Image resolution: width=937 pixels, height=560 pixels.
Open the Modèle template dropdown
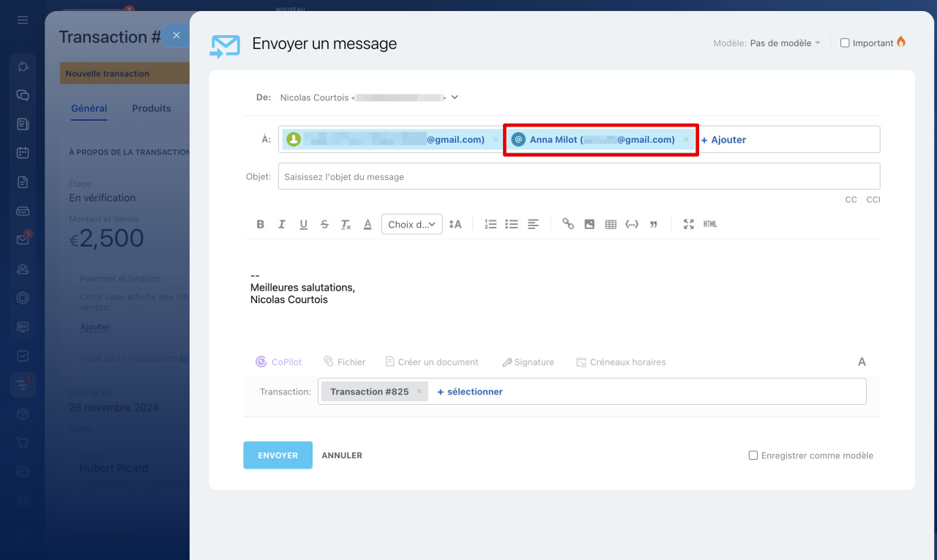tap(785, 43)
